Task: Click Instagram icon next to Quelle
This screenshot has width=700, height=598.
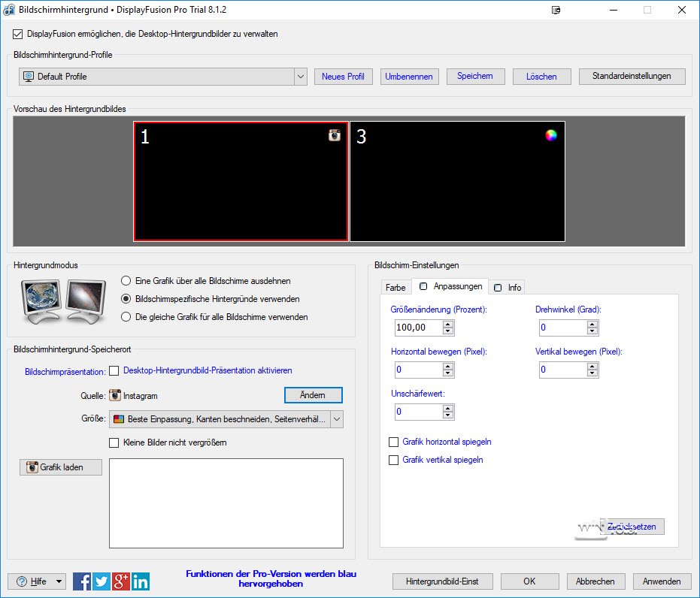Action: [115, 395]
